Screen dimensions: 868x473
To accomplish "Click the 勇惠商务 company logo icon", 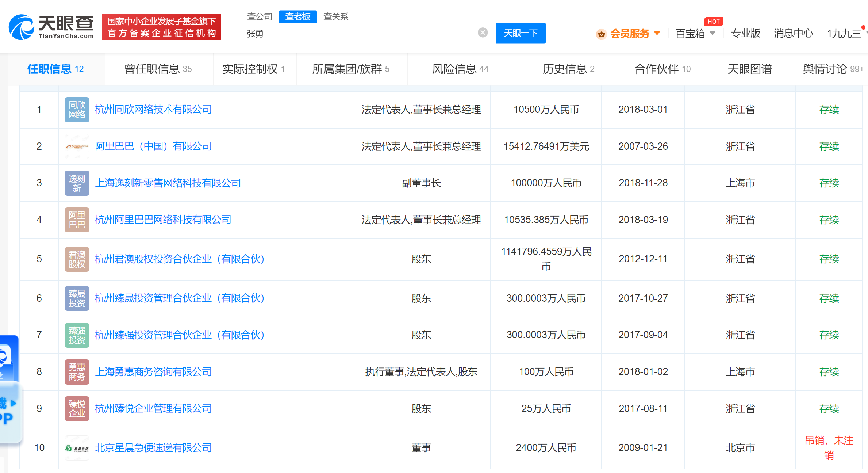I will pos(77,372).
